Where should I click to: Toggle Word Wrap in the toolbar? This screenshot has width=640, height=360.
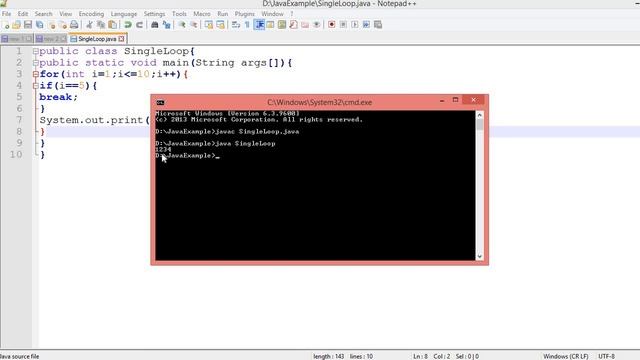(236, 25)
